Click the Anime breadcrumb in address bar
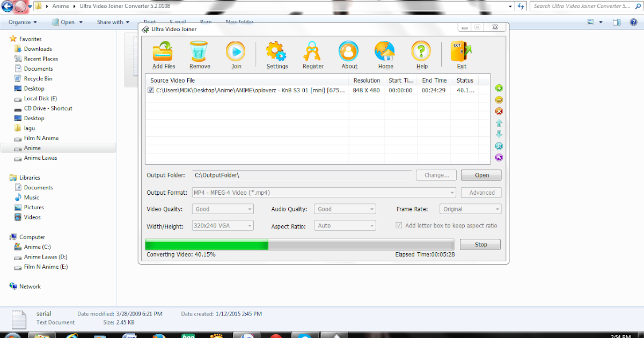Viewport: 644px width, 338px height. [61, 6]
